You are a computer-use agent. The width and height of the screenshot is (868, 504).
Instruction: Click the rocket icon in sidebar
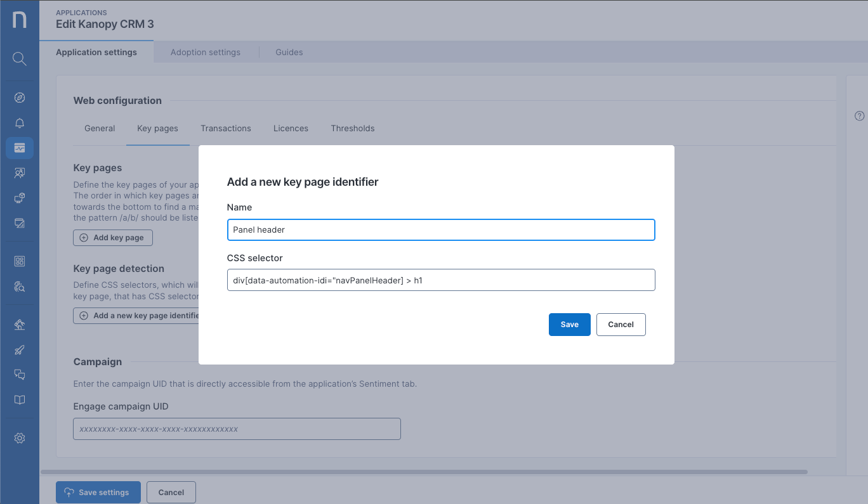pos(20,350)
